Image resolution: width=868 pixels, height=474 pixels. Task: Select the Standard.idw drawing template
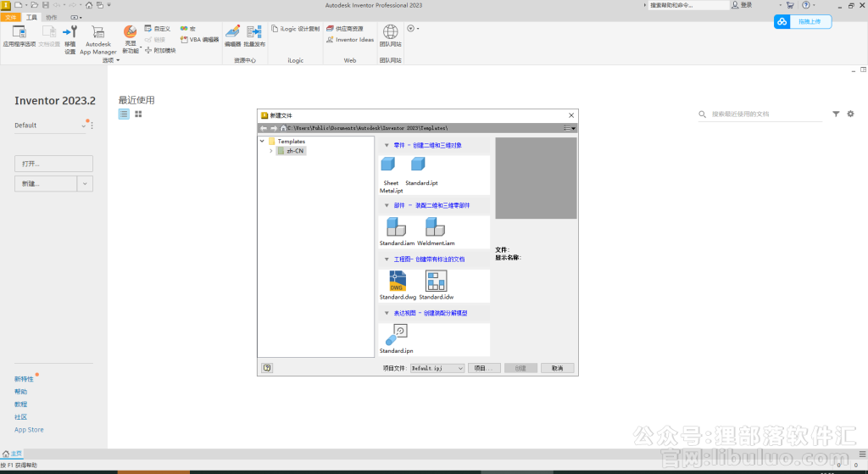coord(436,282)
